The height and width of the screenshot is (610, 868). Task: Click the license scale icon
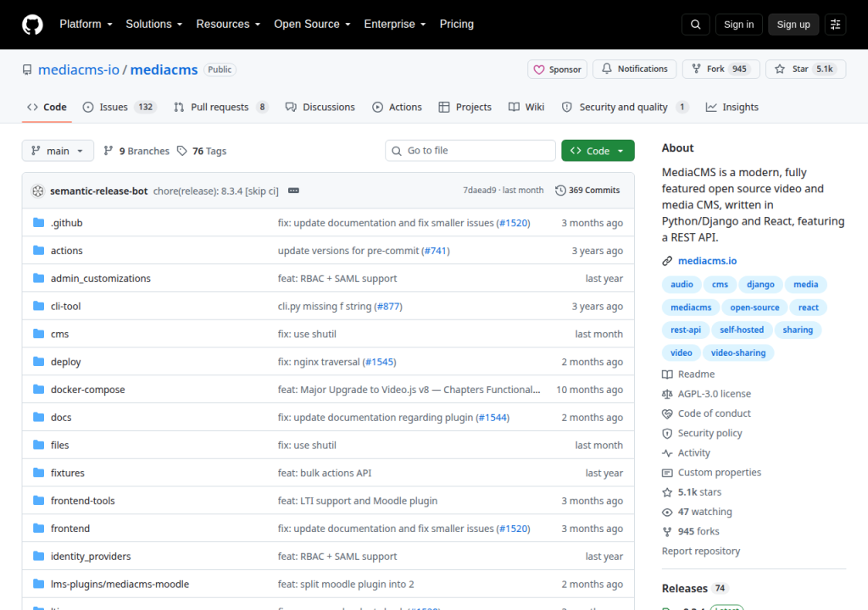667,394
